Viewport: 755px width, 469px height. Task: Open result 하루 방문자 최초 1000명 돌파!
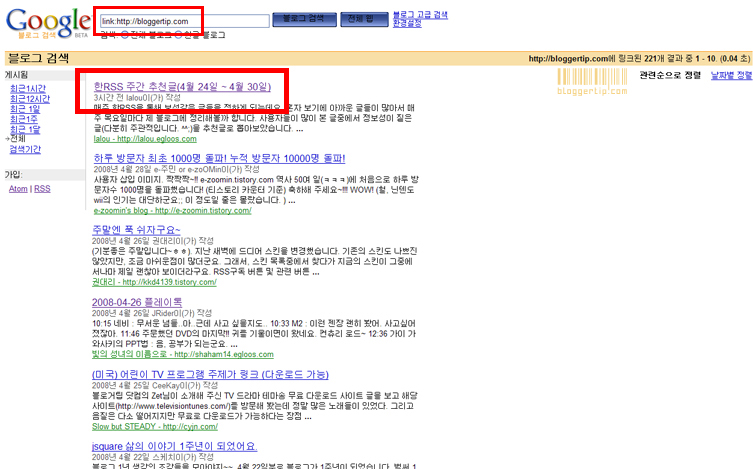point(219,158)
